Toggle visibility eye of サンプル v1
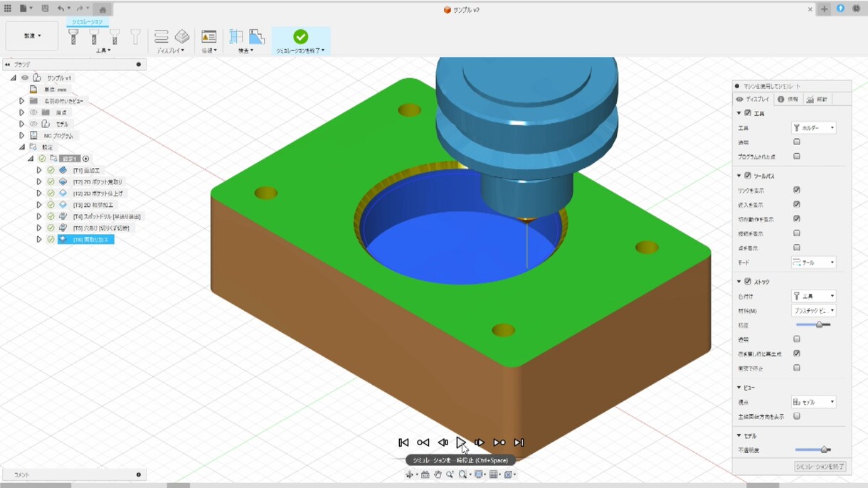This screenshot has width=868, height=488. tap(25, 78)
